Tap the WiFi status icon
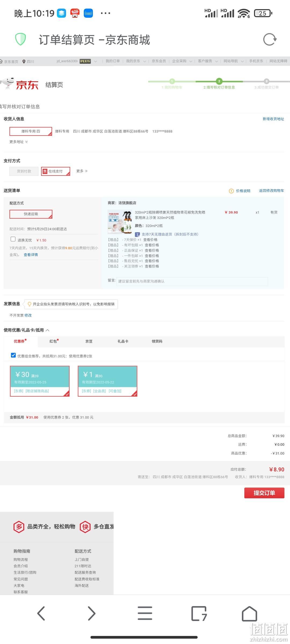This screenshot has height=644, width=290. [x=244, y=13]
